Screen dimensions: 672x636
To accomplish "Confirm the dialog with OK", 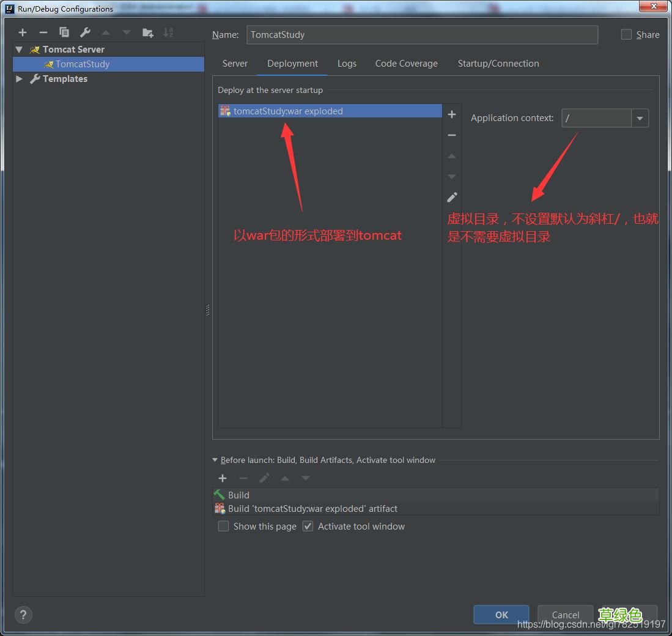I will [501, 615].
